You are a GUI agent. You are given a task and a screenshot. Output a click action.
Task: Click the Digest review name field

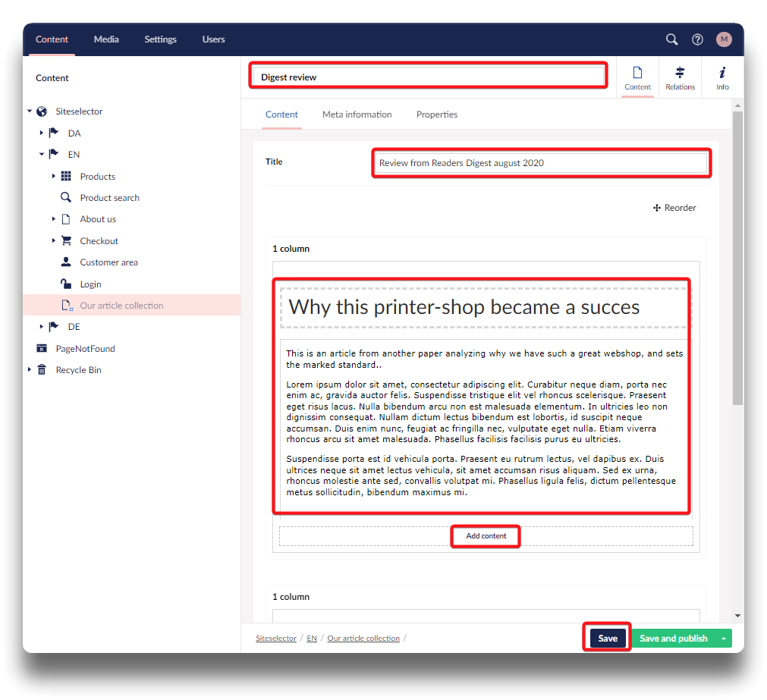tap(429, 77)
